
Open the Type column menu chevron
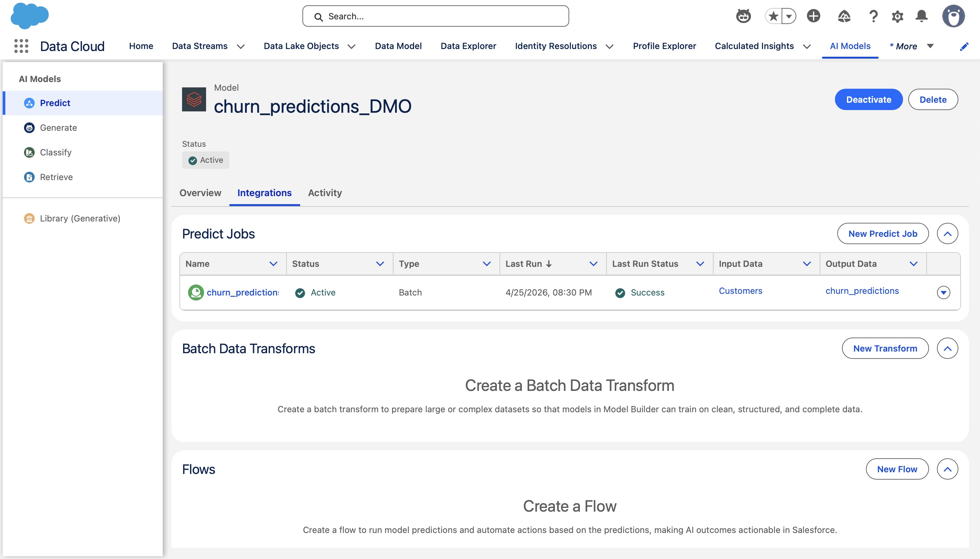pyautogui.click(x=486, y=264)
